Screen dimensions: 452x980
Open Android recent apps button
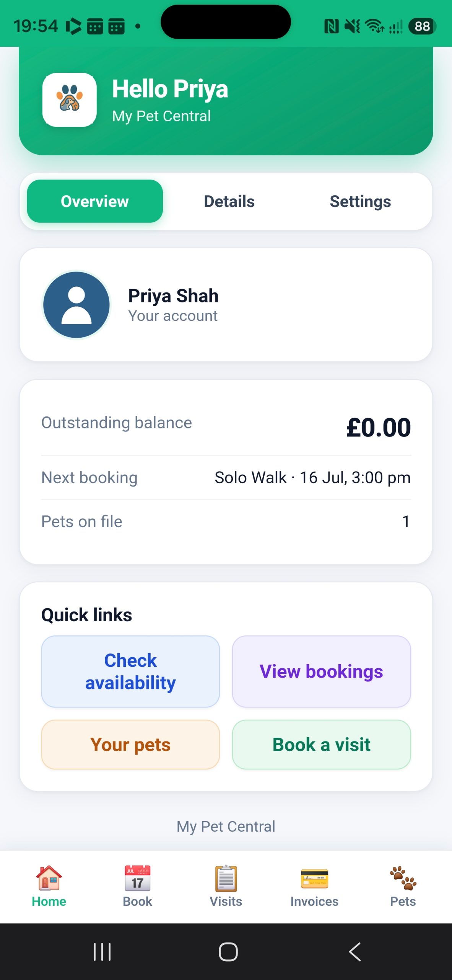pyautogui.click(x=102, y=952)
